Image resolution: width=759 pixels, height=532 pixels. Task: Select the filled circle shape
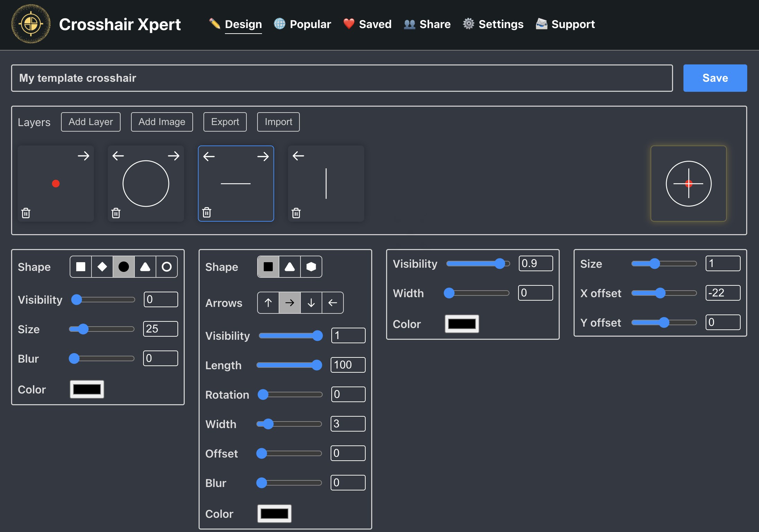click(124, 267)
